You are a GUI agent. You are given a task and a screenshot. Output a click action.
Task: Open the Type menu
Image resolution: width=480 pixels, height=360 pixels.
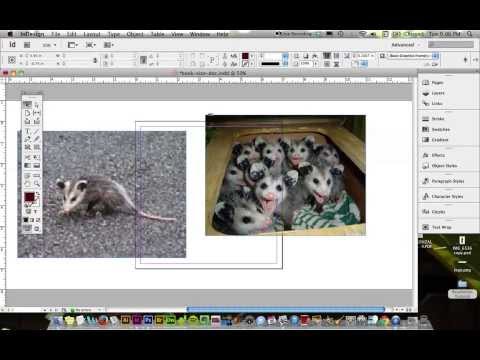tap(114, 34)
